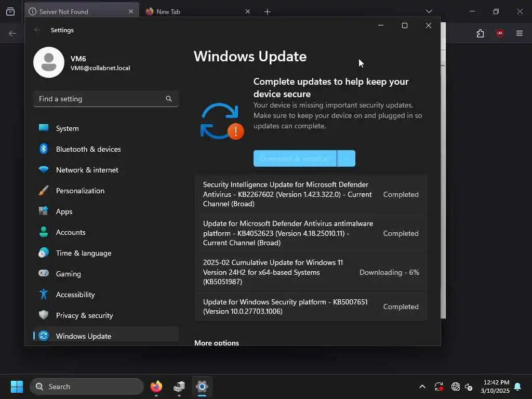Screen dimensions: 532x399
Task: Click the Downloading - 6% status text
Action: coord(389,272)
